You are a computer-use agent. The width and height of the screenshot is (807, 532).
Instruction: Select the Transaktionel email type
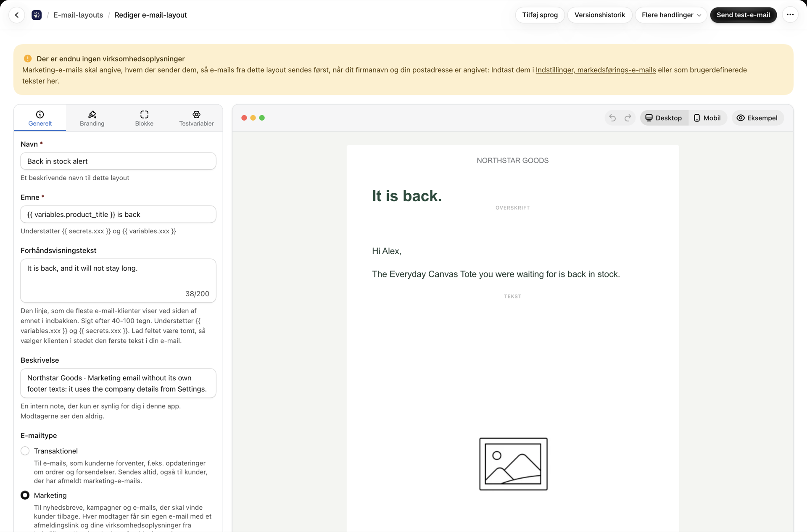tap(25, 451)
